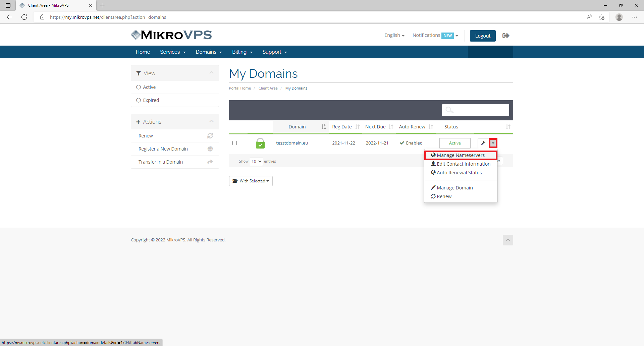Select the Active filter radio
644x346 pixels.
139,87
